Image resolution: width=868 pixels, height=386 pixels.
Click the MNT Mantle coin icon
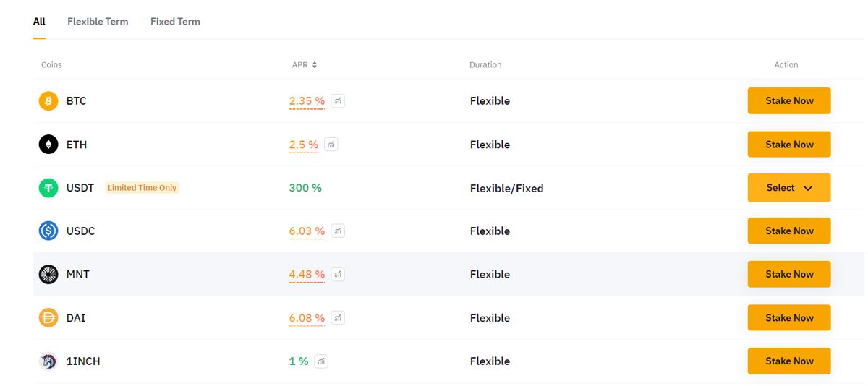click(48, 275)
